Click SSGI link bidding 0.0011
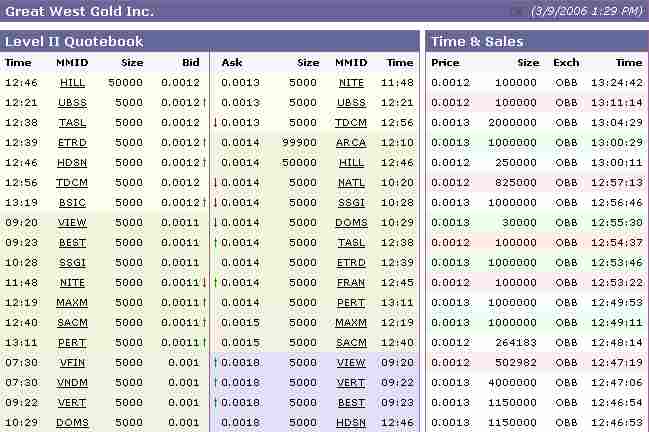Image resolution: width=649 pixels, height=432 pixels. coord(72,263)
